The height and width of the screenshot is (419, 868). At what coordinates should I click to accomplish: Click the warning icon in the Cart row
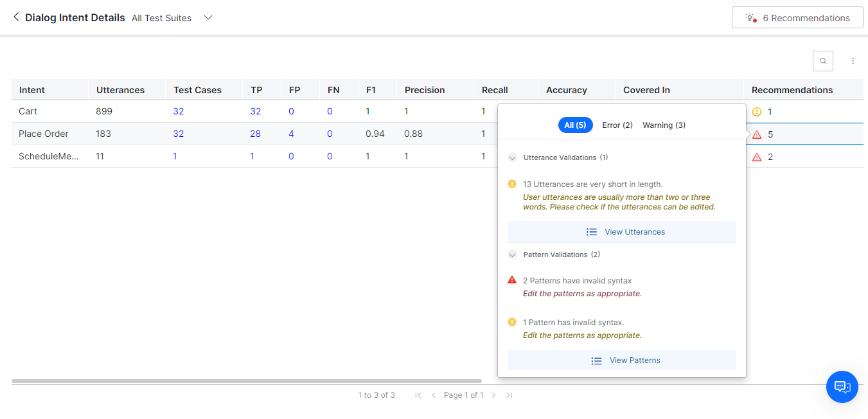pyautogui.click(x=756, y=112)
